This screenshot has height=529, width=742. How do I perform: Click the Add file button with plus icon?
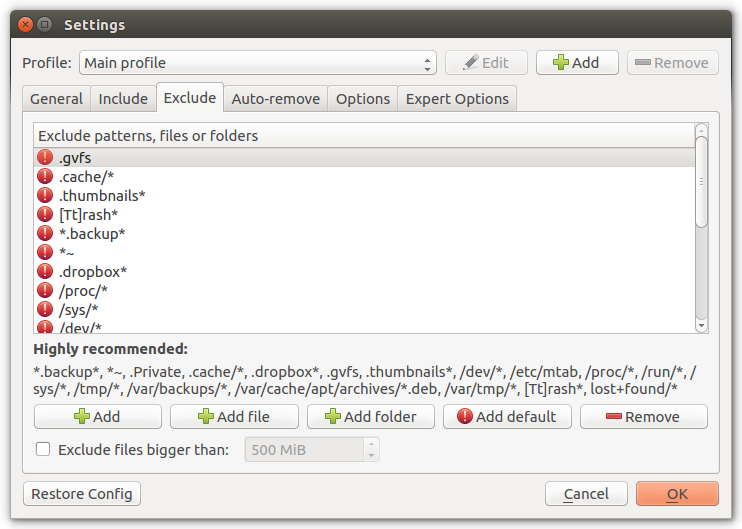pyautogui.click(x=234, y=416)
